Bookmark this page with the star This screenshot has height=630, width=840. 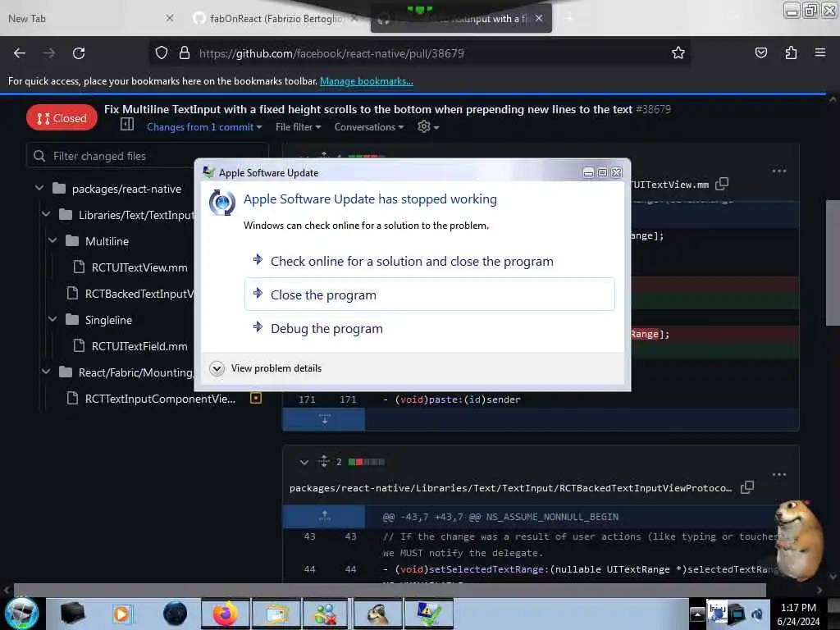[678, 52]
